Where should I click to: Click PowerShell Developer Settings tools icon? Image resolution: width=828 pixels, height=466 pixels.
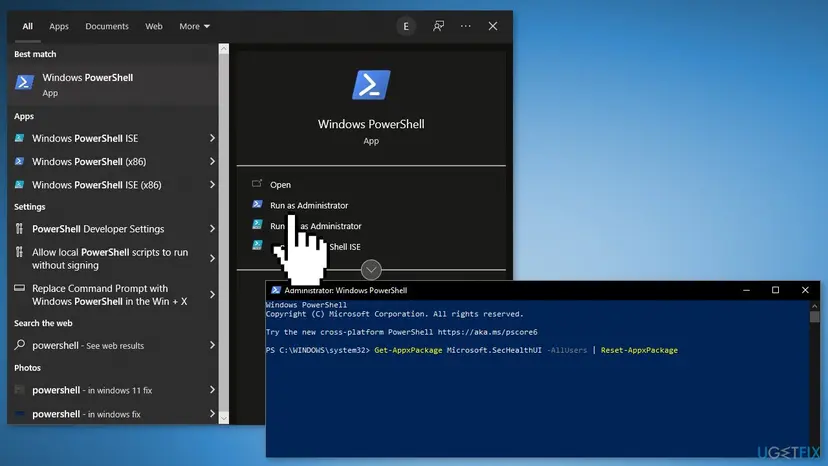click(x=20, y=228)
